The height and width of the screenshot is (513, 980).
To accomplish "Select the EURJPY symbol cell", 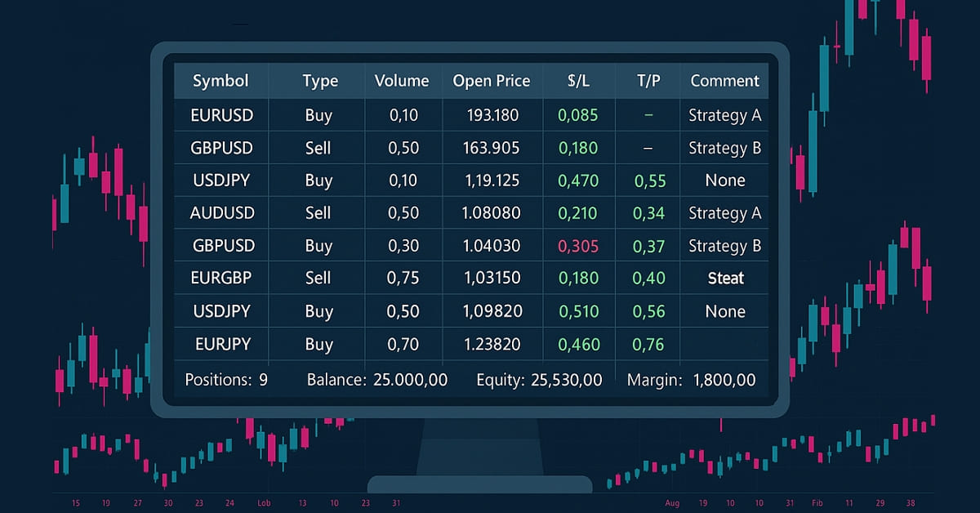I will click(222, 344).
